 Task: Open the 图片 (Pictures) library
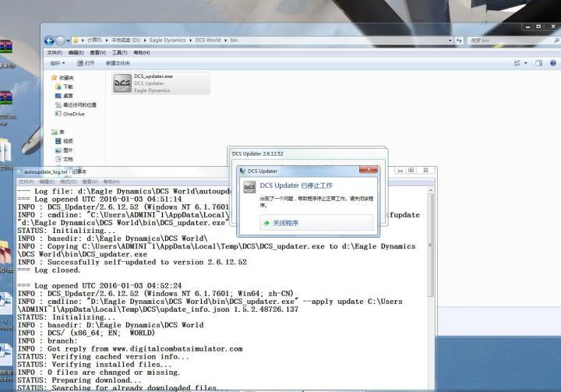68,150
